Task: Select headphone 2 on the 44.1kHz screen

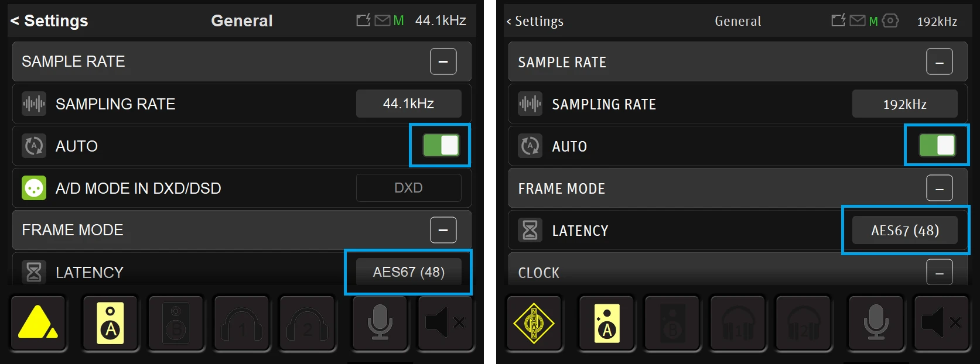Action: [x=307, y=322]
